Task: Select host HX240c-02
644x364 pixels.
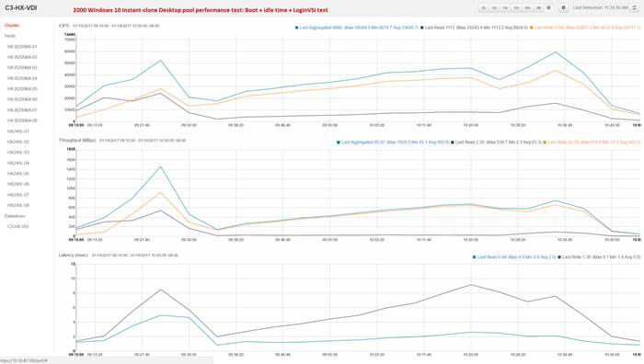Action: (x=18, y=142)
